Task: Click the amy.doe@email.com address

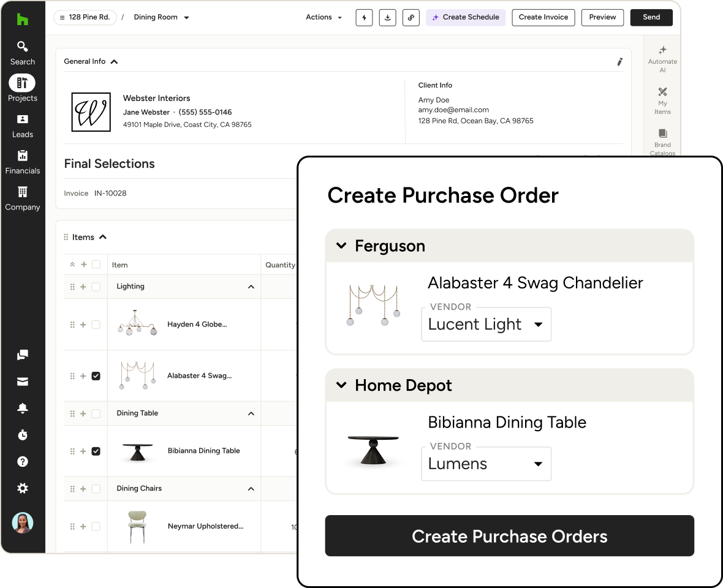Action: 453,110
